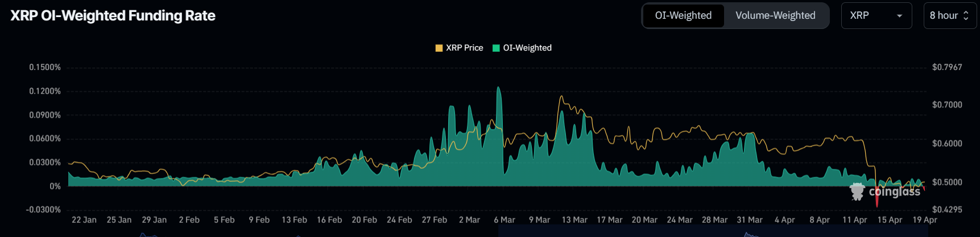
Task: Click the 0.1500% funding axis label
Action: point(45,67)
